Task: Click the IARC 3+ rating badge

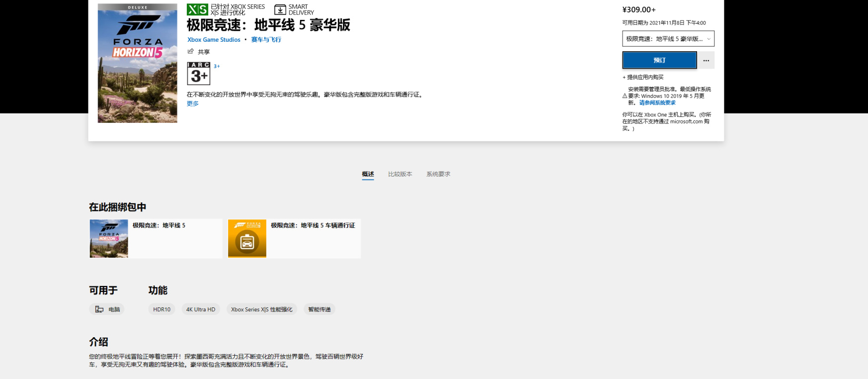Action: (199, 74)
